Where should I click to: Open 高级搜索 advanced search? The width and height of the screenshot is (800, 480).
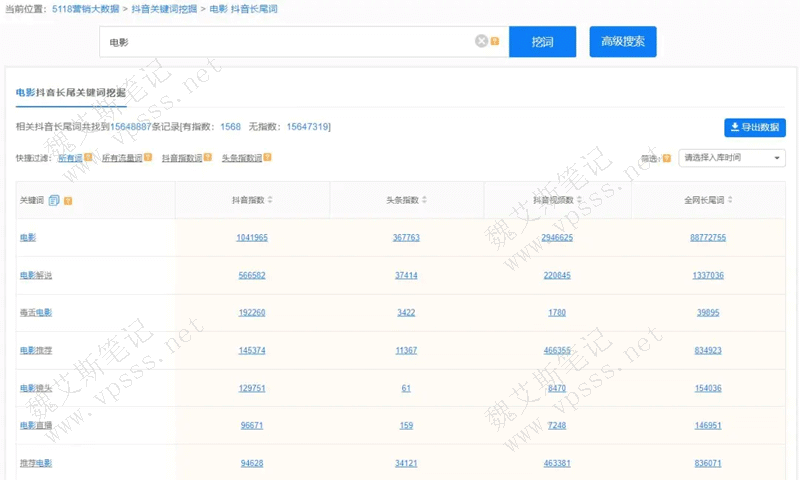[x=623, y=41]
